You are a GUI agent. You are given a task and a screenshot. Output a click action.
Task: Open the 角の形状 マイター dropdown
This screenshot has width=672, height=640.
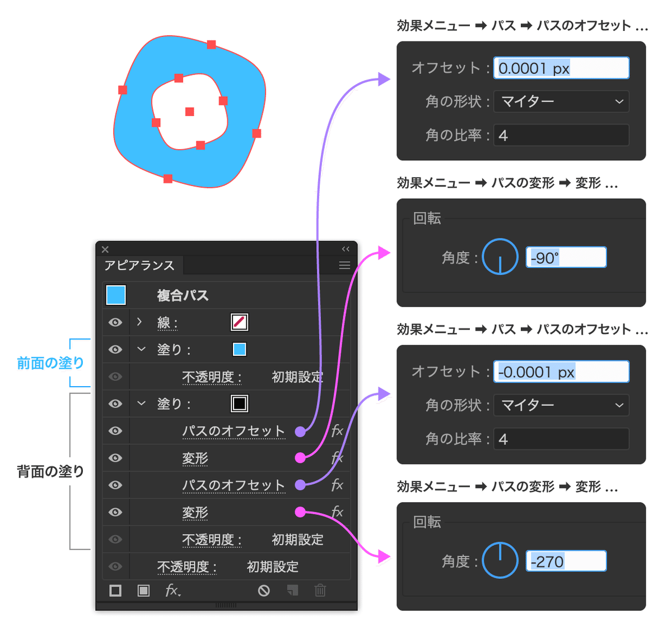tap(561, 101)
